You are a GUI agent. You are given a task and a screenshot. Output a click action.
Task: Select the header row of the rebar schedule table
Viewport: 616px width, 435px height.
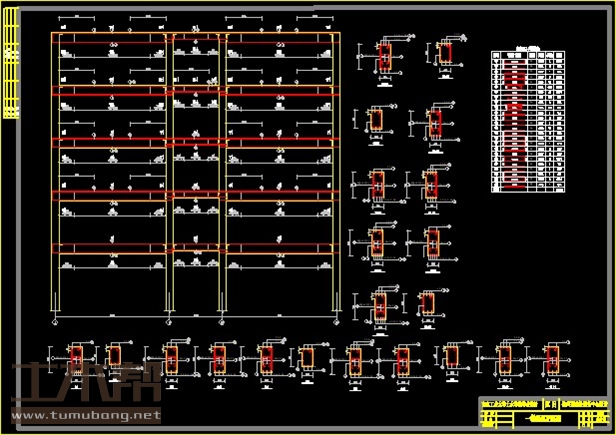click(527, 56)
